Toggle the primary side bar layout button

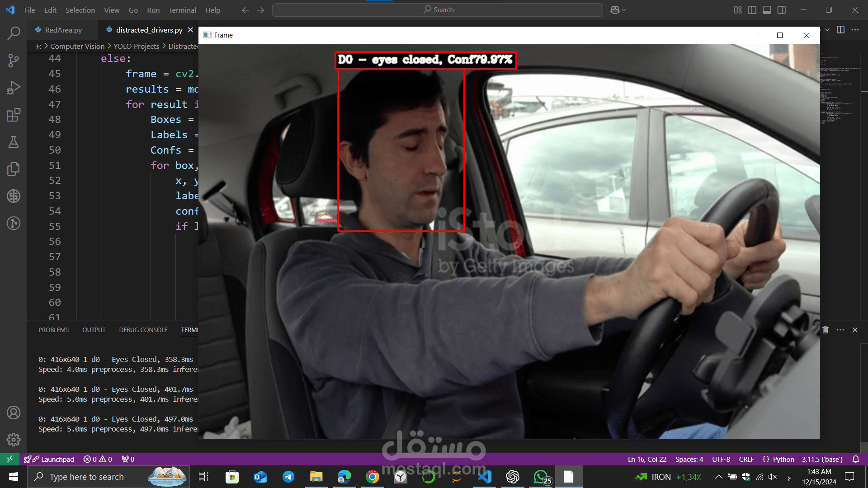[752, 10]
